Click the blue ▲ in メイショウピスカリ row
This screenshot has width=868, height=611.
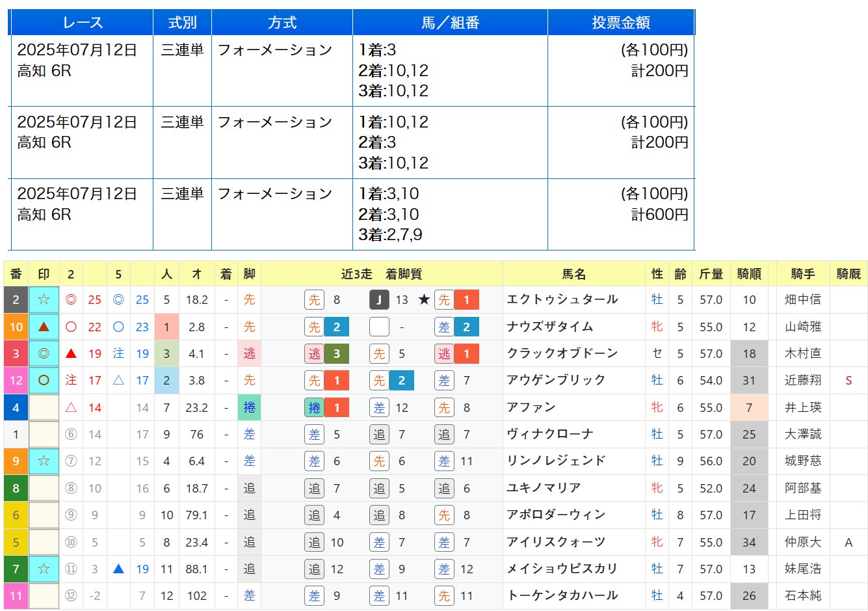118,569
